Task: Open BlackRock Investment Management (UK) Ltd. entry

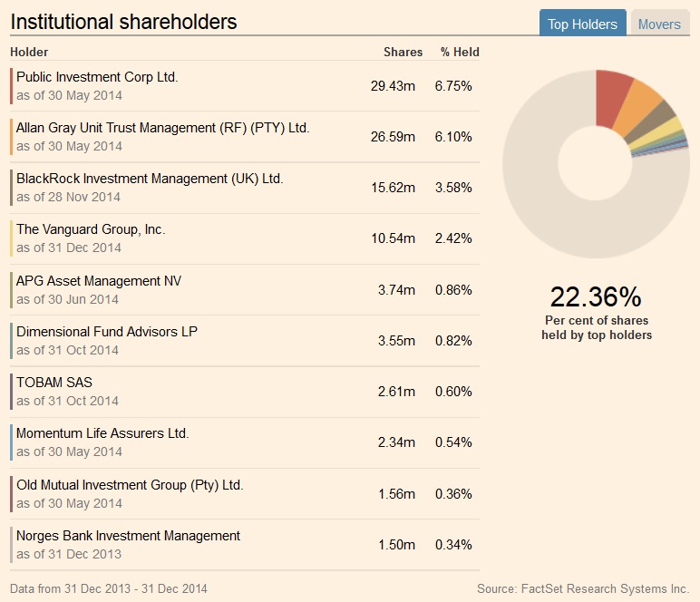Action: tap(150, 180)
